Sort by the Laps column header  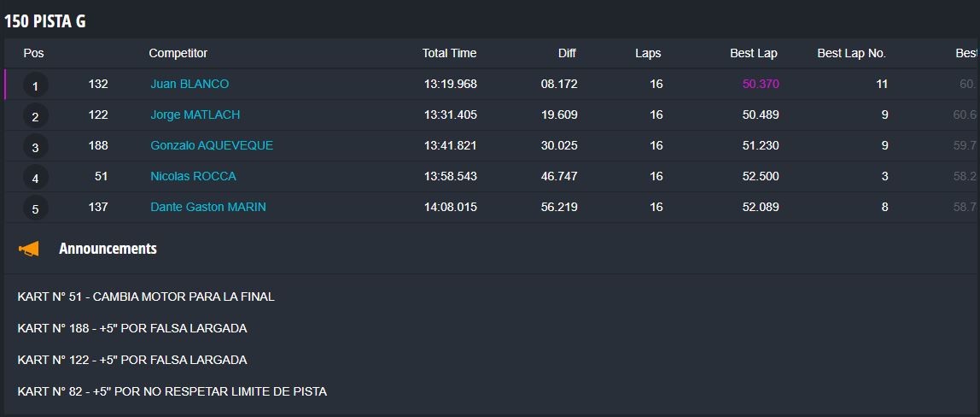click(x=648, y=53)
